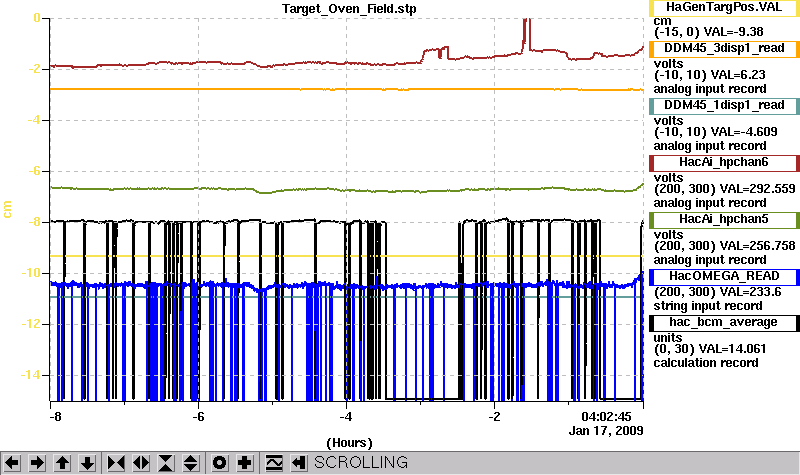Image resolution: width=800 pixels, height=475 pixels.
Task: Click the VAL=-4.609 range readout
Action: click(715, 132)
